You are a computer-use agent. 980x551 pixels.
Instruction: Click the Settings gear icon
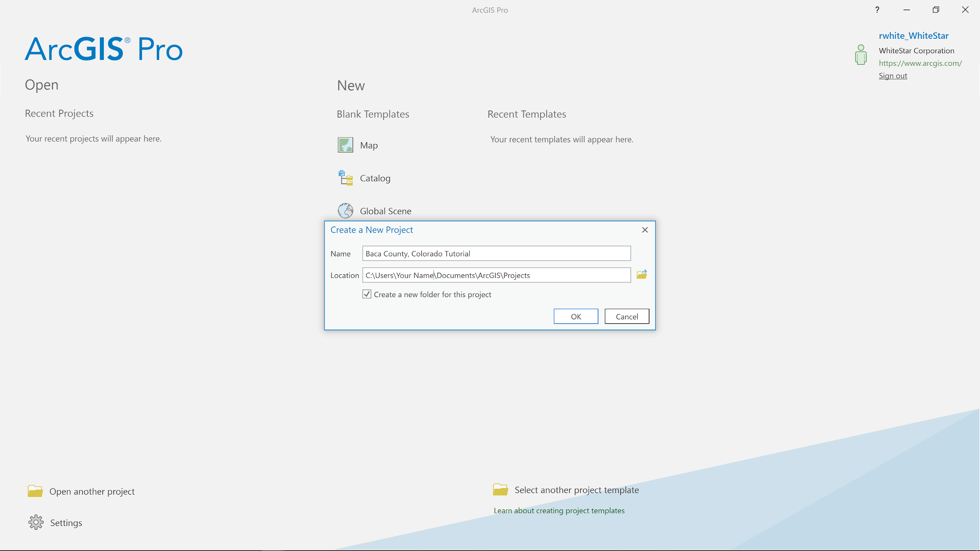36,522
